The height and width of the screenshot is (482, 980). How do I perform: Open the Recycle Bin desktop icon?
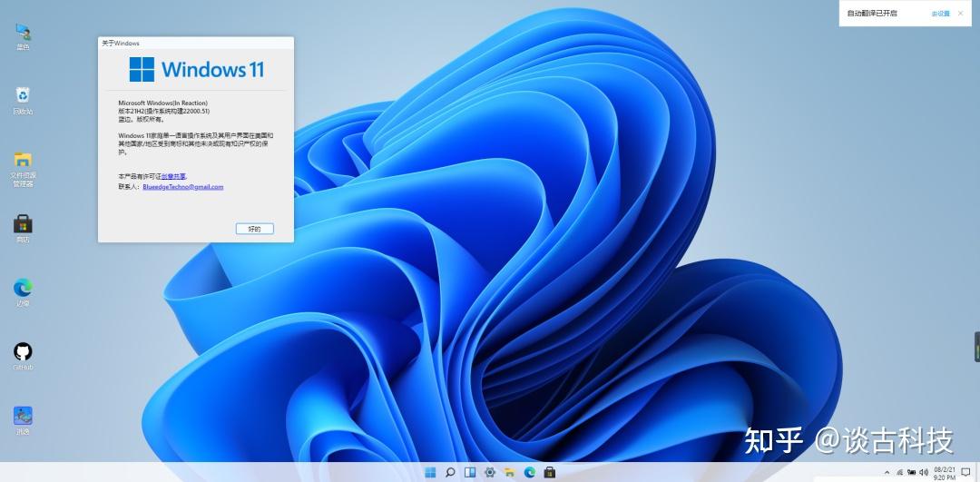click(x=23, y=101)
